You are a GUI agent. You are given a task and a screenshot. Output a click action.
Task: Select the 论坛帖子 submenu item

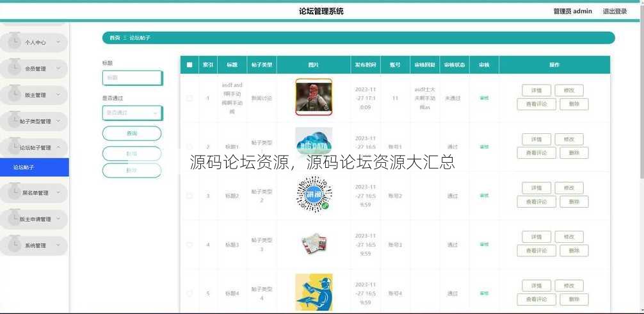click(35, 167)
